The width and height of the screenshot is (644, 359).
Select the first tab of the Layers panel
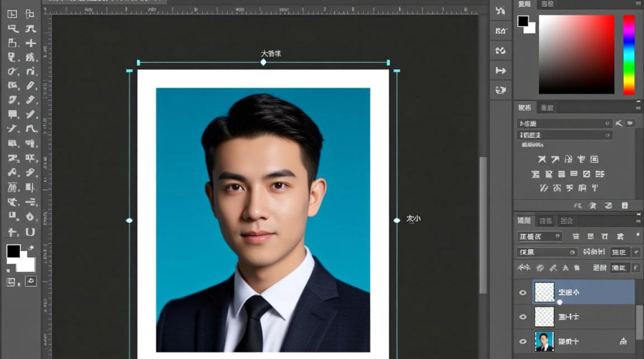point(524,221)
